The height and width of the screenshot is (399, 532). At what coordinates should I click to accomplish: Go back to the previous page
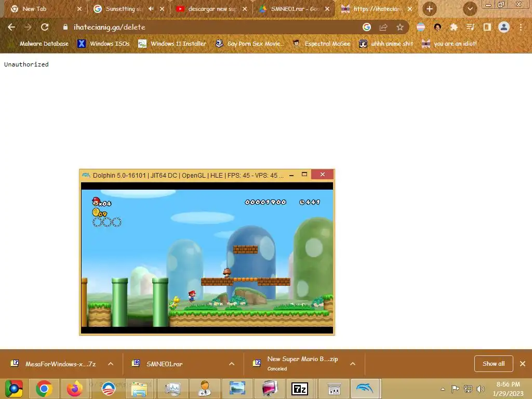coord(11,27)
